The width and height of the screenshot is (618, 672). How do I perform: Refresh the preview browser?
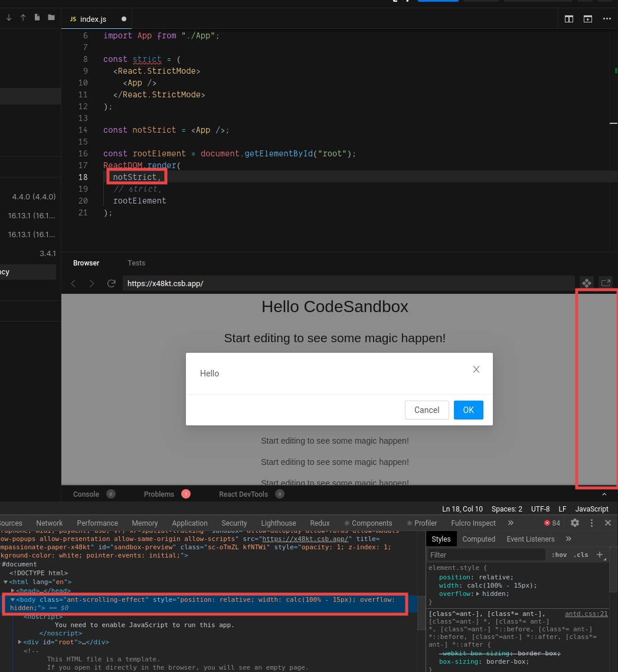click(x=111, y=283)
